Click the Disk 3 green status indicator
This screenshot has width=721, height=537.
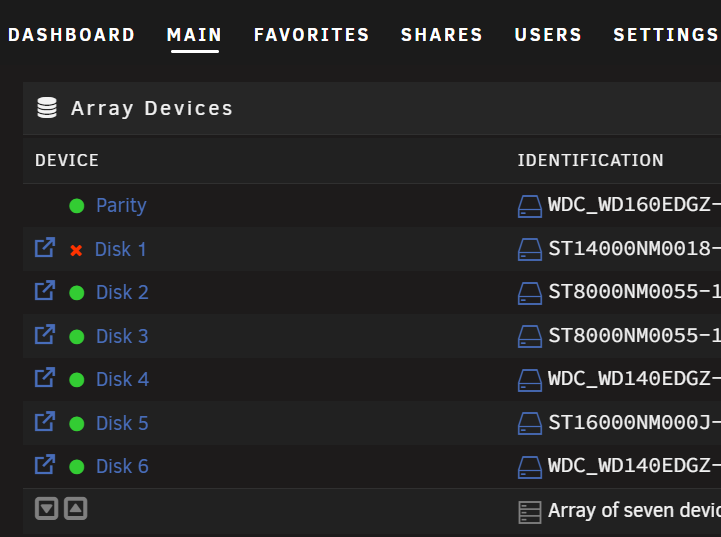pos(77,337)
